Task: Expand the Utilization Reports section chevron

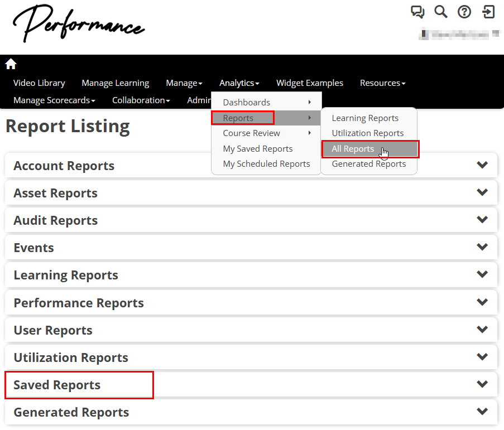Action: point(482,356)
